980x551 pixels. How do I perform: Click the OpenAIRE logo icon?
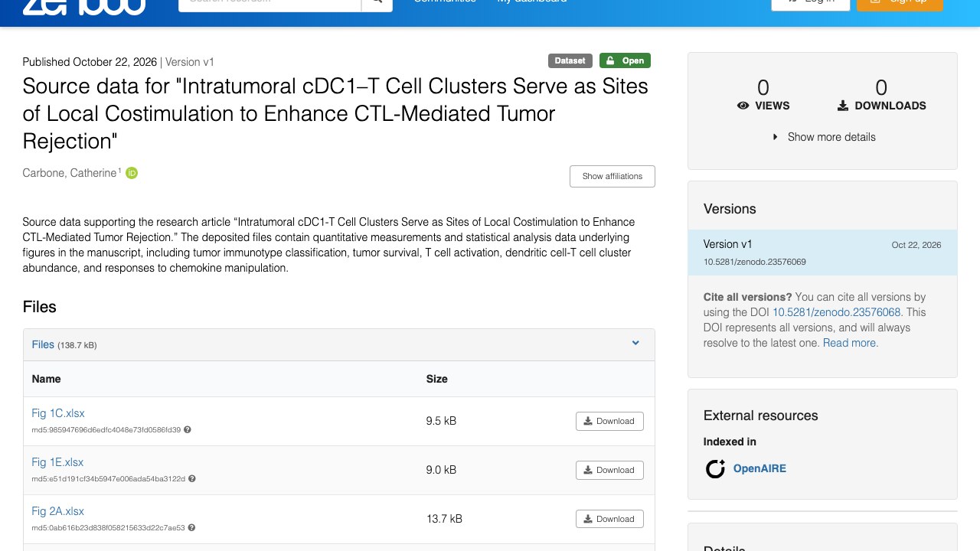(715, 468)
